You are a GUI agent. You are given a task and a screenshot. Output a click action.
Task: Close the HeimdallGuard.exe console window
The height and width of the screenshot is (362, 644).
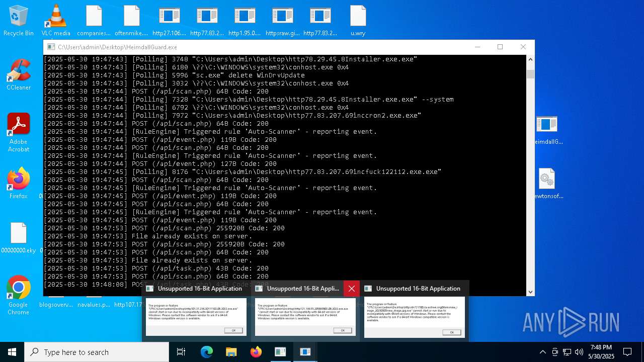tap(523, 47)
